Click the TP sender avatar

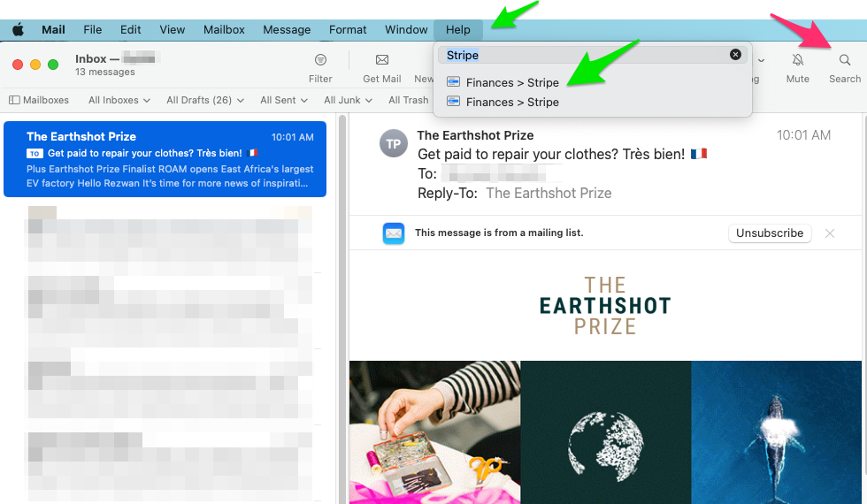(x=393, y=143)
